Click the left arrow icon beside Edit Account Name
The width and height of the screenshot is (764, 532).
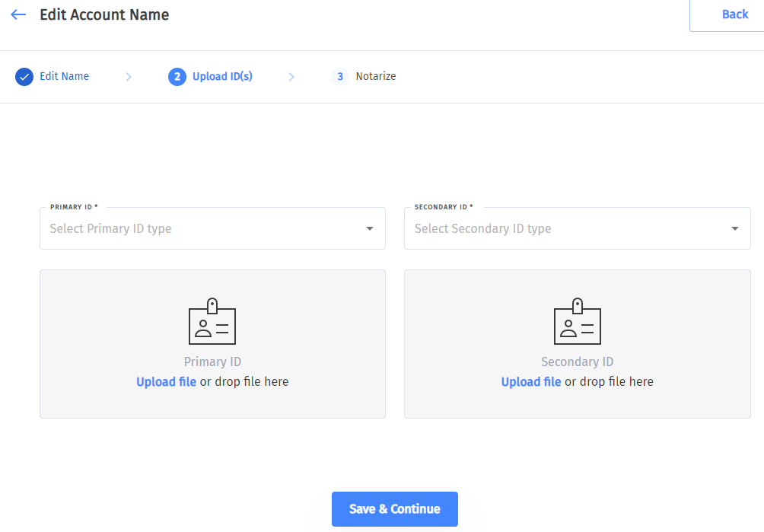click(x=18, y=15)
